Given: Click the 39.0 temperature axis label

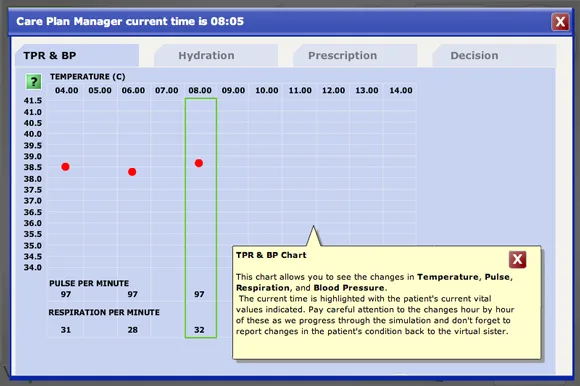Looking at the screenshot, I should [33, 156].
